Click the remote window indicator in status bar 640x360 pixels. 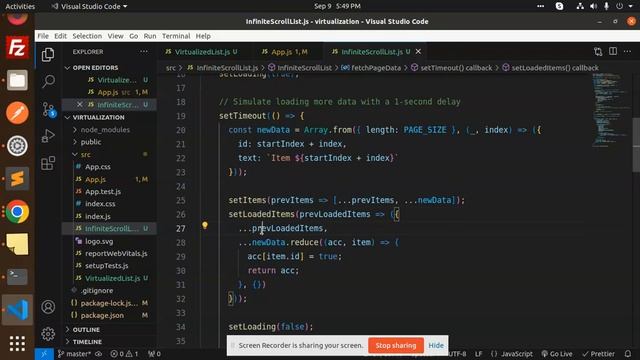coord(44,354)
